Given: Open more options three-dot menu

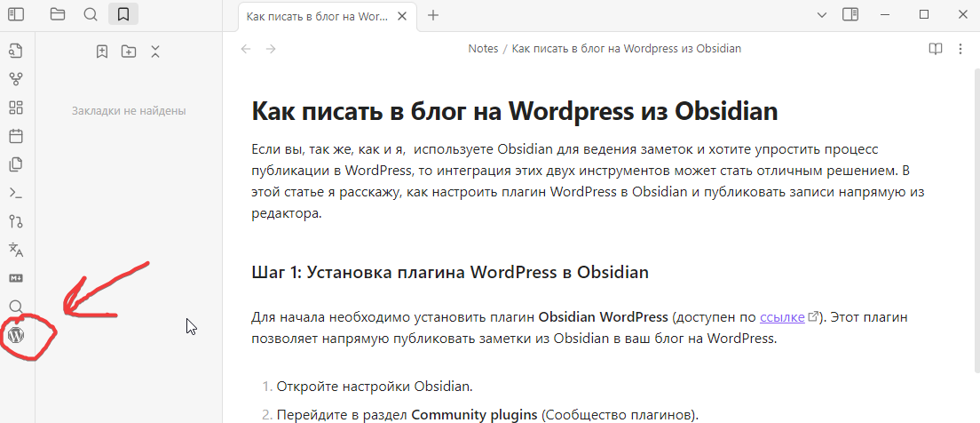Looking at the screenshot, I should (x=960, y=49).
